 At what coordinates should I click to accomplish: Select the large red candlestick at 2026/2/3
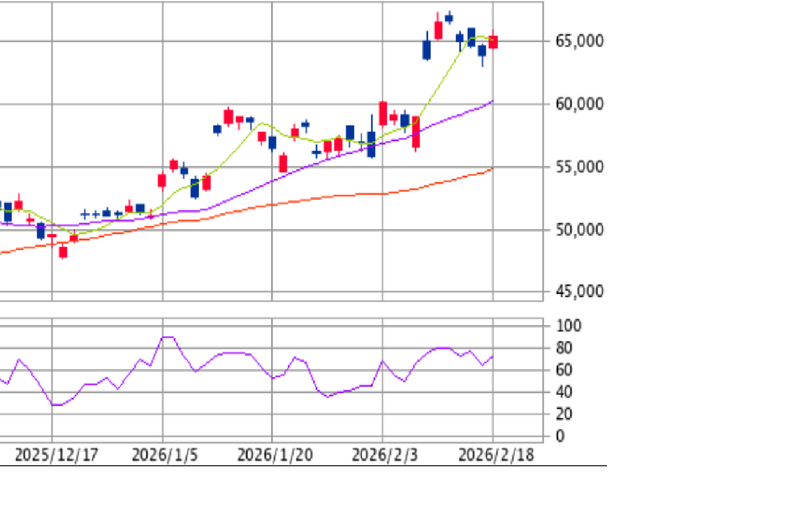click(383, 113)
